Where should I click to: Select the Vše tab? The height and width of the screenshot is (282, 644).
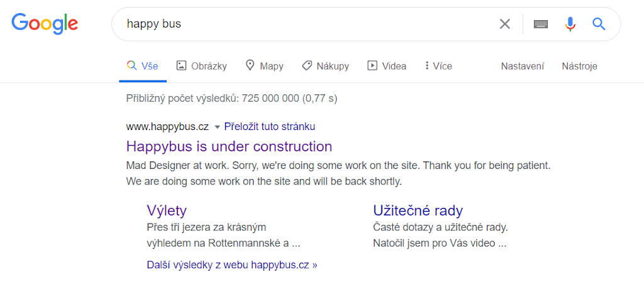coord(143,66)
